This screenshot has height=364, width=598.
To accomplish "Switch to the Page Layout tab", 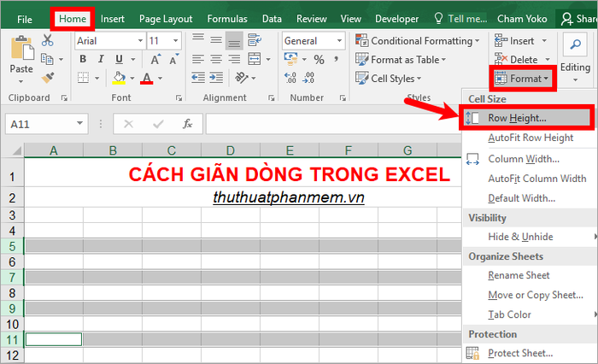I will 166,19.
